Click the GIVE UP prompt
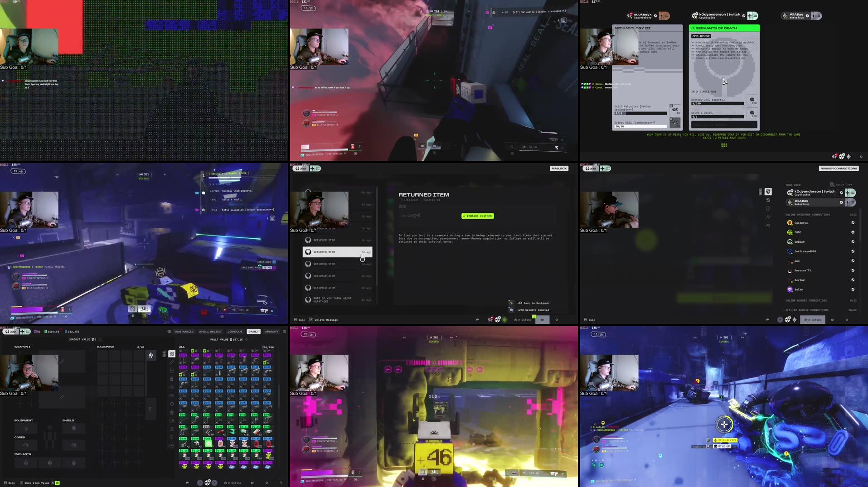 [723, 446]
